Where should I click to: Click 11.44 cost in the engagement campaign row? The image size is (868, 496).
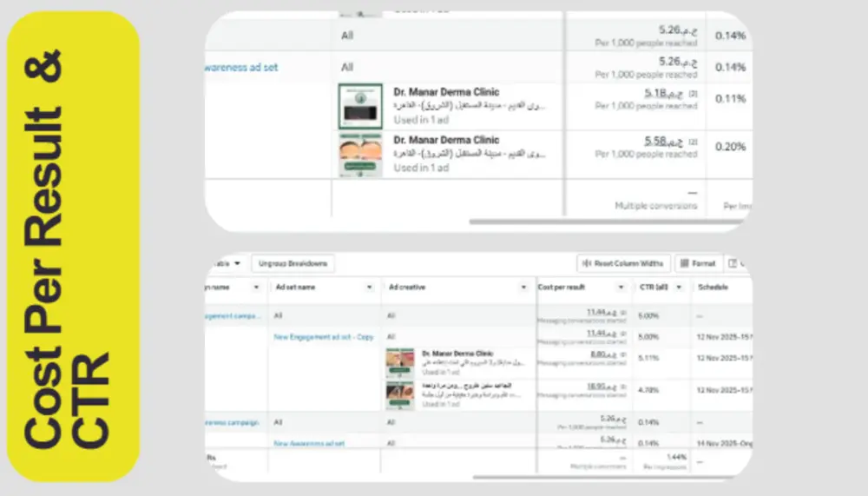click(602, 312)
